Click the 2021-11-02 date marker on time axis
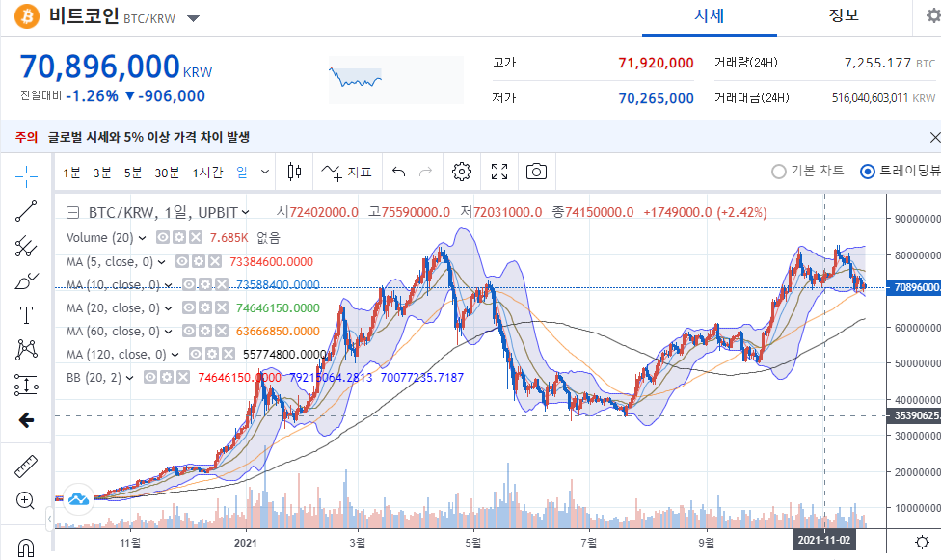This screenshot has height=560, width=941. pyautogui.click(x=824, y=540)
